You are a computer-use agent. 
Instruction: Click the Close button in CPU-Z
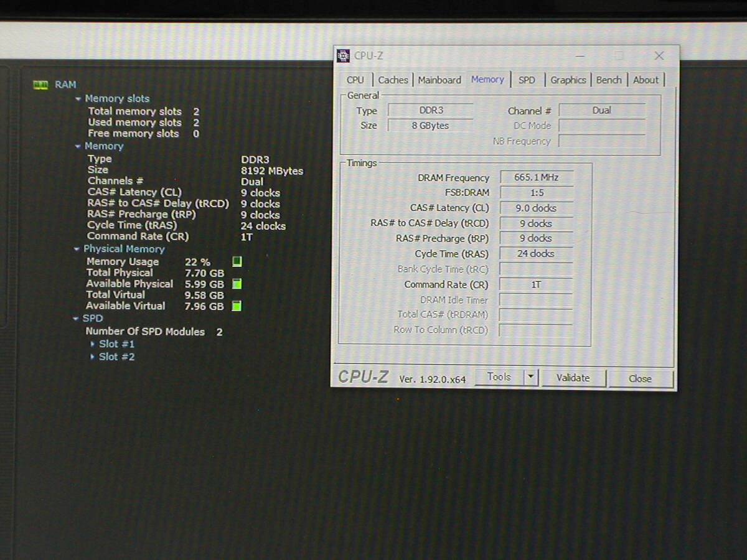640,378
